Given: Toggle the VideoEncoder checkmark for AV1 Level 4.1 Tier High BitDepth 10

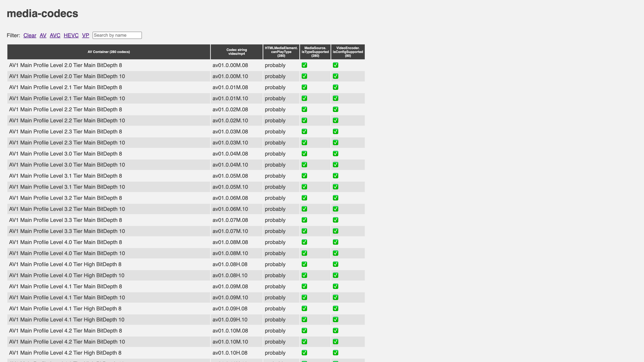Looking at the screenshot, I should tap(336, 320).
